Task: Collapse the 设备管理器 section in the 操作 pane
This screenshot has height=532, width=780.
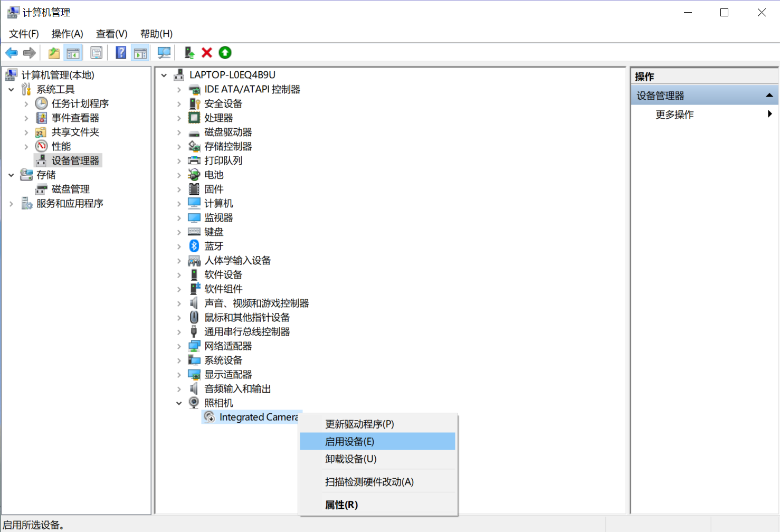Action: [769, 95]
